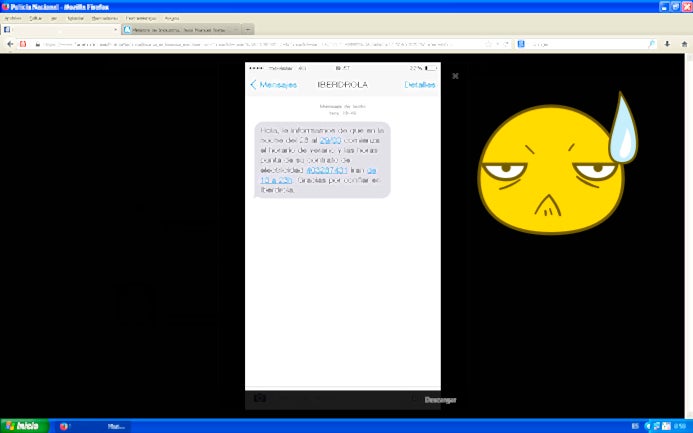Click the page vertical scrollbar
This screenshot has width=693, height=433.
(x=689, y=235)
